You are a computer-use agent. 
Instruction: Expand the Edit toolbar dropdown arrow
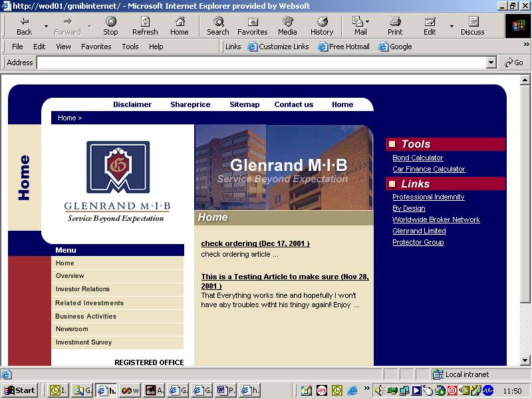click(x=452, y=26)
